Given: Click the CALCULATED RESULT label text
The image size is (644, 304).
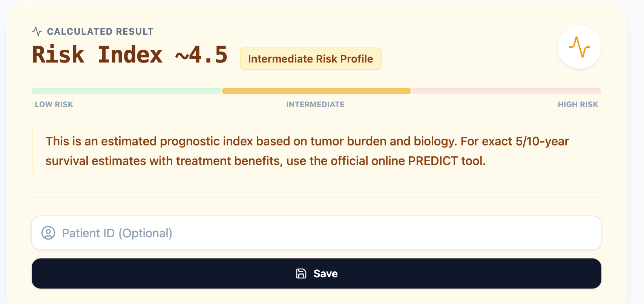Looking at the screenshot, I should pyautogui.click(x=100, y=31).
